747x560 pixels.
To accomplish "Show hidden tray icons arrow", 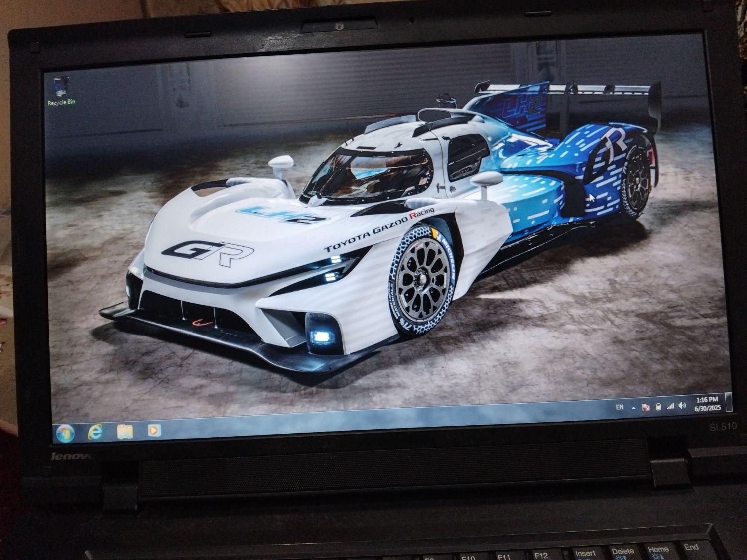I will click(634, 407).
